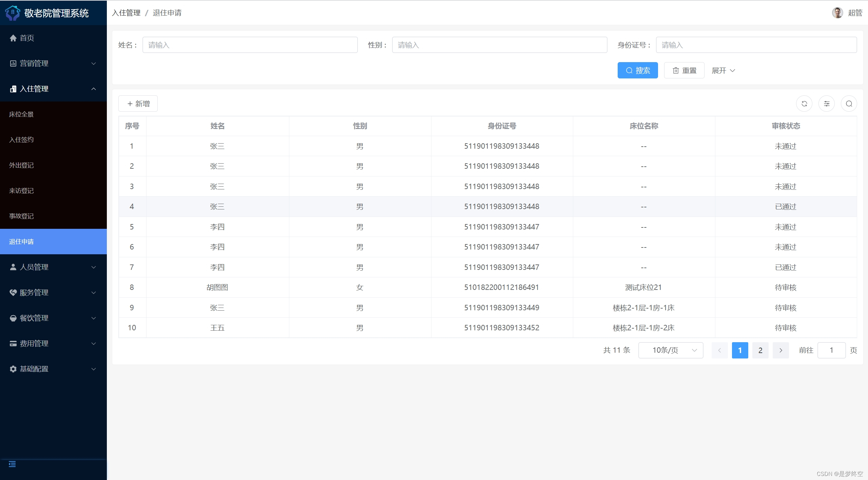Open 外出登记 menu item
Screen dimensions: 868x480
click(53, 165)
